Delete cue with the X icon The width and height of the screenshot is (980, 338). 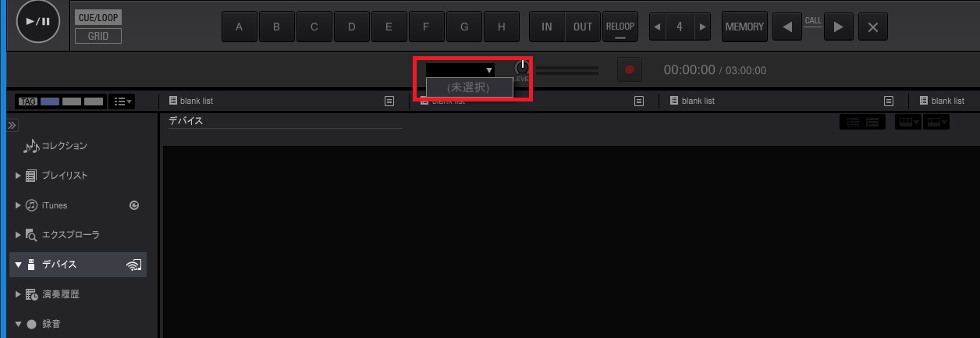click(873, 27)
